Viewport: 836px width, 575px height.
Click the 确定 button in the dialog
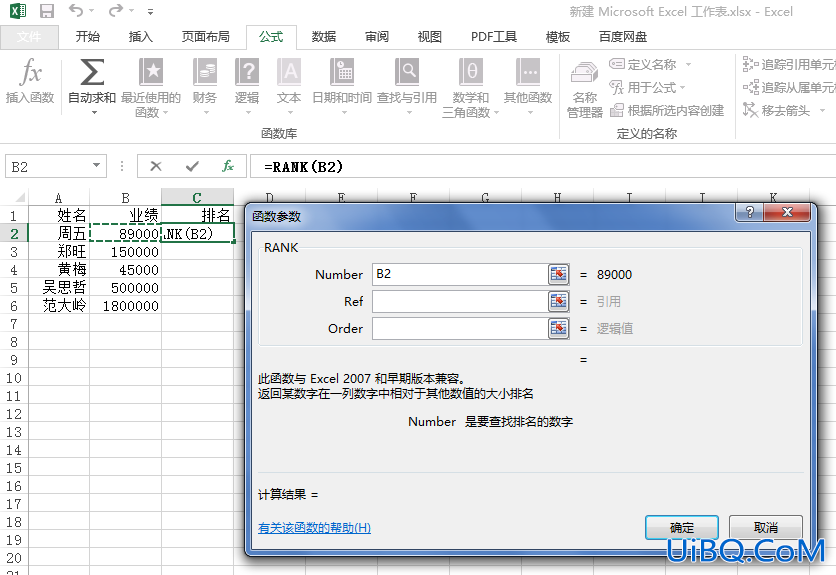pos(681,528)
